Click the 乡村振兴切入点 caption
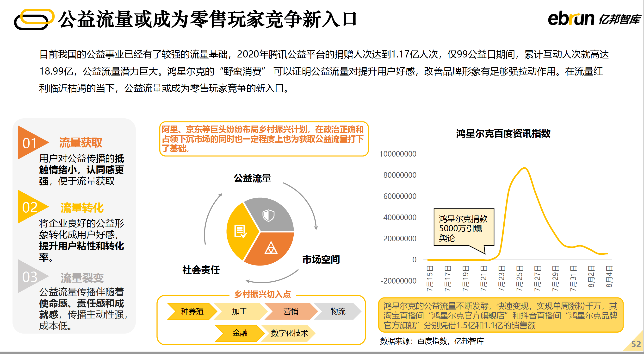644x354 pixels. [x=262, y=294]
